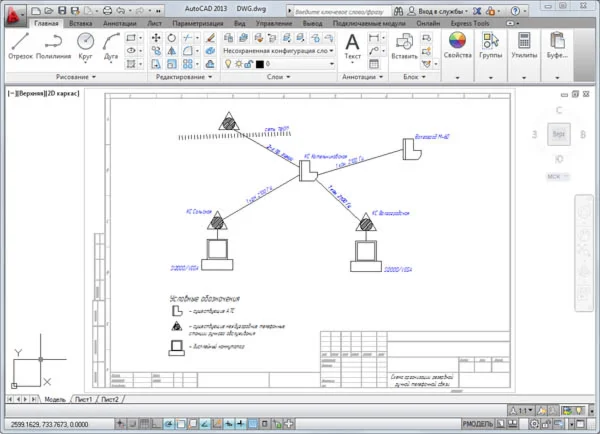Open the Свойства panel button

[x=457, y=46]
